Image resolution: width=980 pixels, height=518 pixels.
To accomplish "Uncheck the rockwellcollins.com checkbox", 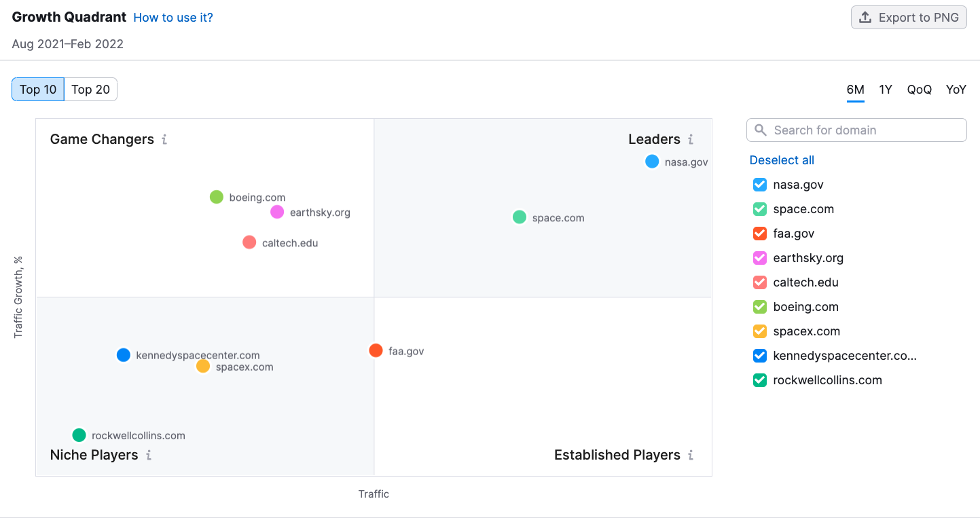I will coord(760,380).
